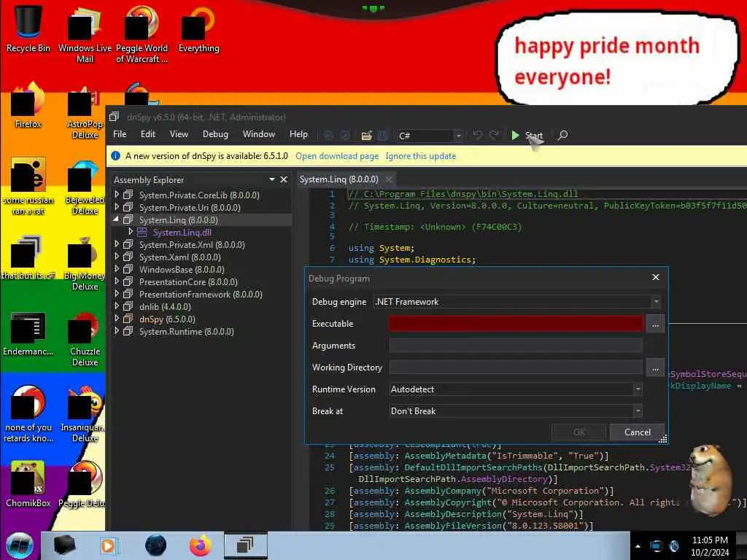Image resolution: width=747 pixels, height=560 pixels.
Task: Click Cancel in Debug Program dialog
Action: pyautogui.click(x=637, y=432)
